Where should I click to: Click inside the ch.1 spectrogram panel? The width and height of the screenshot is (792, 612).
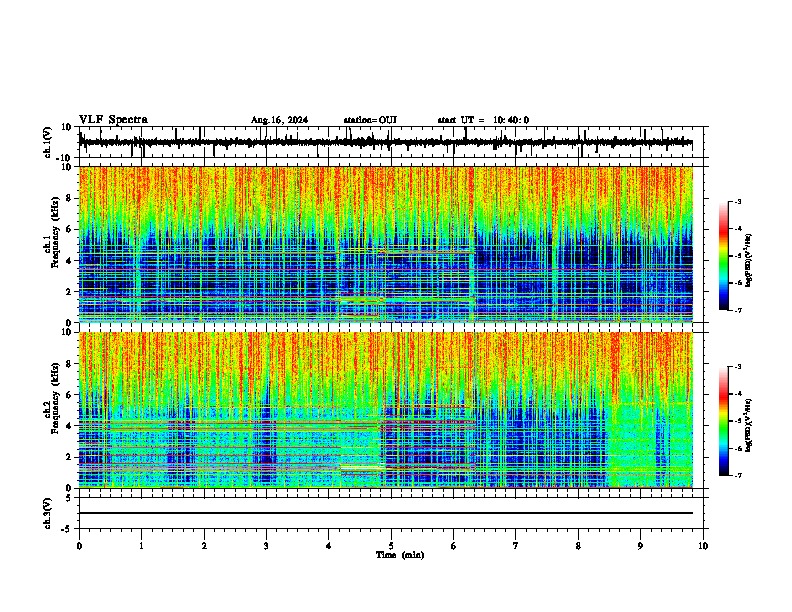tap(386, 244)
